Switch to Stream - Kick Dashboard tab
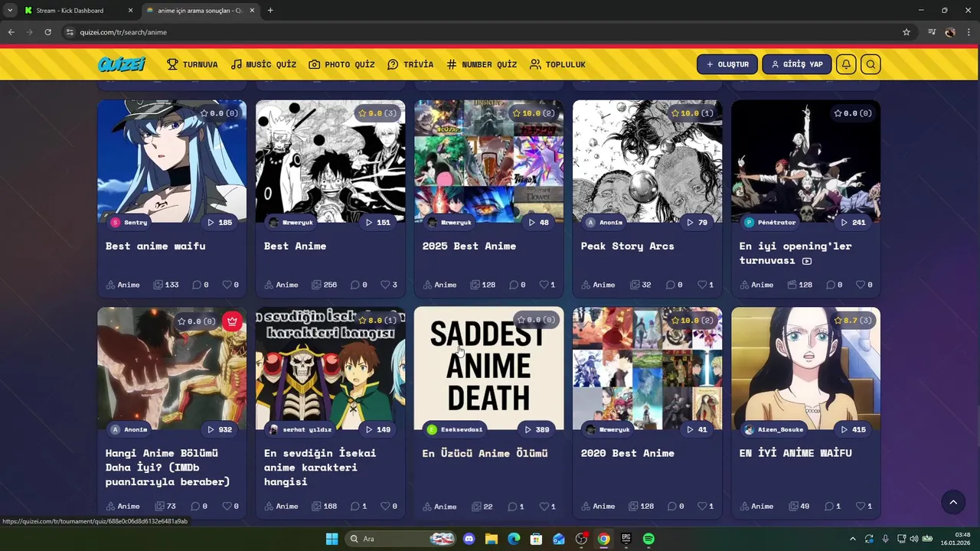Screen dimensions: 980x551 [77, 11]
